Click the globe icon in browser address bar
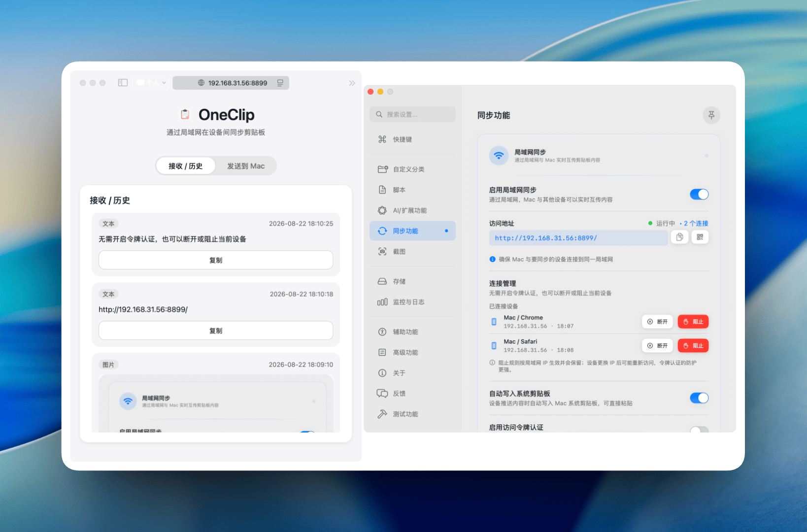This screenshot has height=532, width=807. tap(201, 83)
